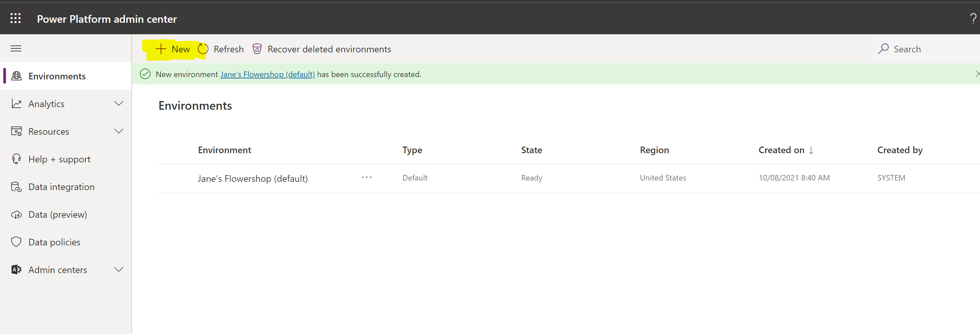Open Admin centers navigation item
Viewport: 980px width, 334px height.
[x=66, y=270]
